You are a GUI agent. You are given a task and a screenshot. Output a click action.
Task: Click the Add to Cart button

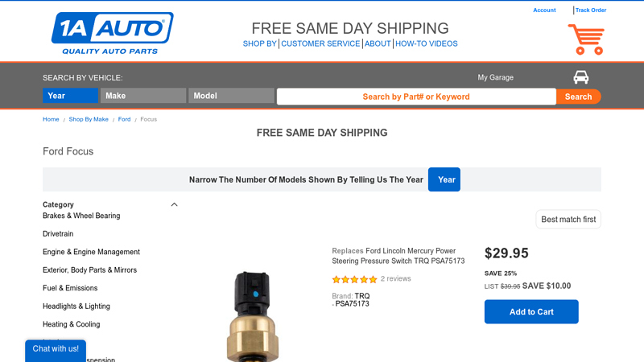coord(531,311)
